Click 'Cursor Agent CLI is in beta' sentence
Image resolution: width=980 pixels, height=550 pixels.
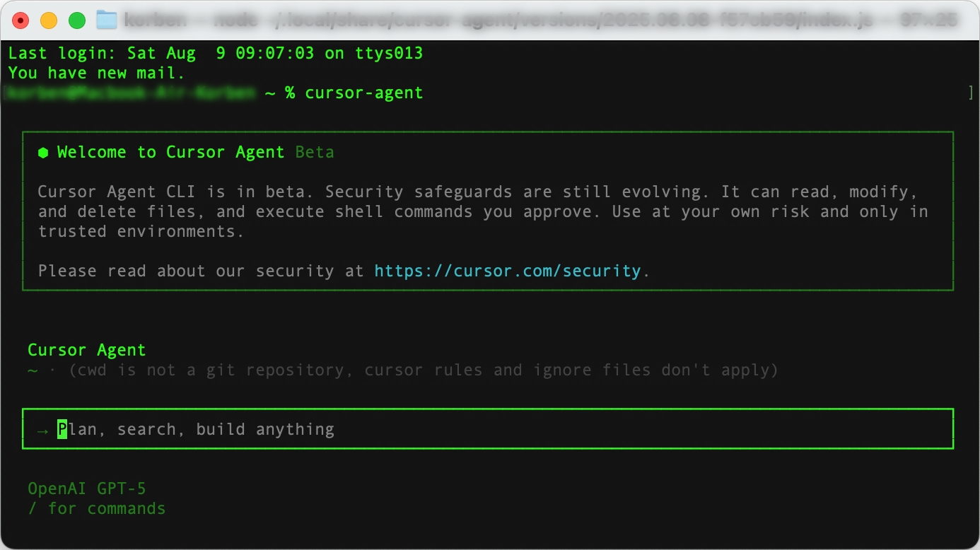tap(176, 192)
